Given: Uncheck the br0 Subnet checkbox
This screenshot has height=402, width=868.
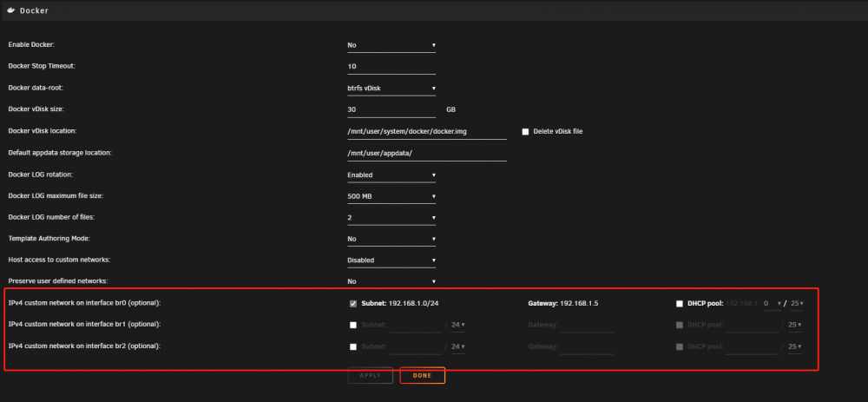Looking at the screenshot, I should coord(353,303).
